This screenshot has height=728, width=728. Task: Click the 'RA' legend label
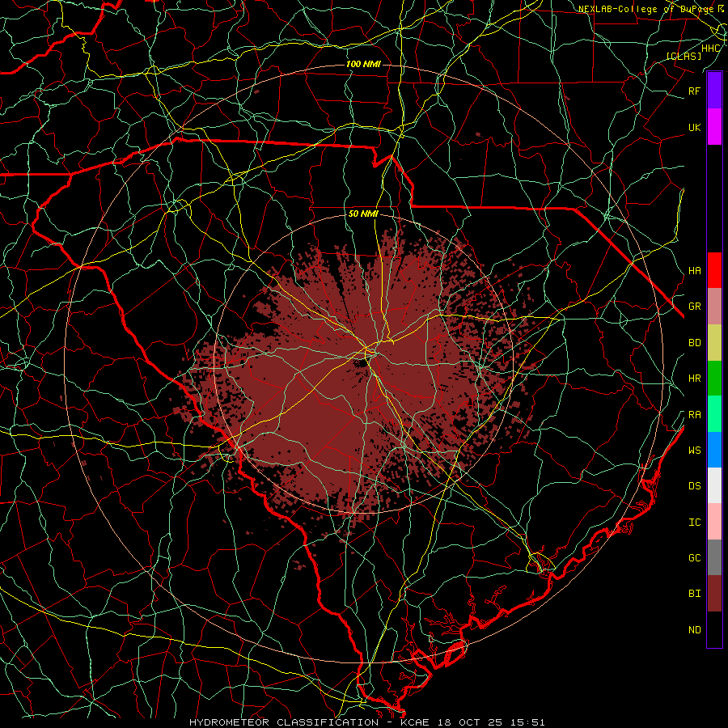tap(694, 415)
